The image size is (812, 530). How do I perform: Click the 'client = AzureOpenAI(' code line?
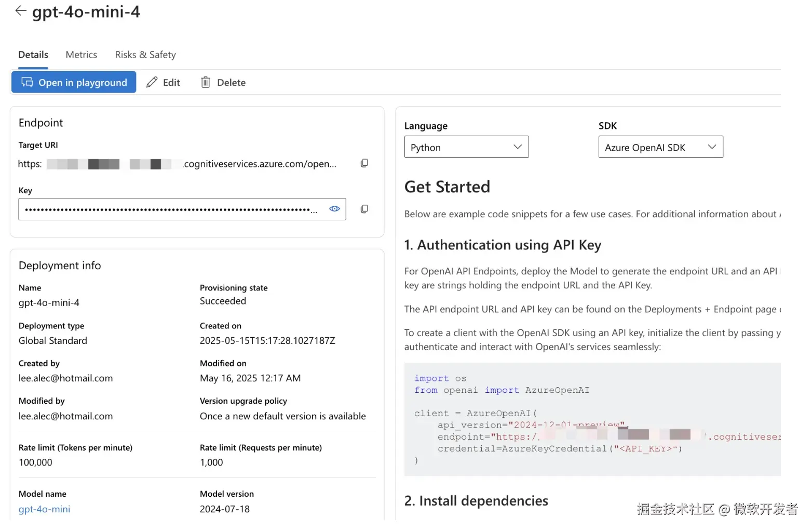[476, 413]
